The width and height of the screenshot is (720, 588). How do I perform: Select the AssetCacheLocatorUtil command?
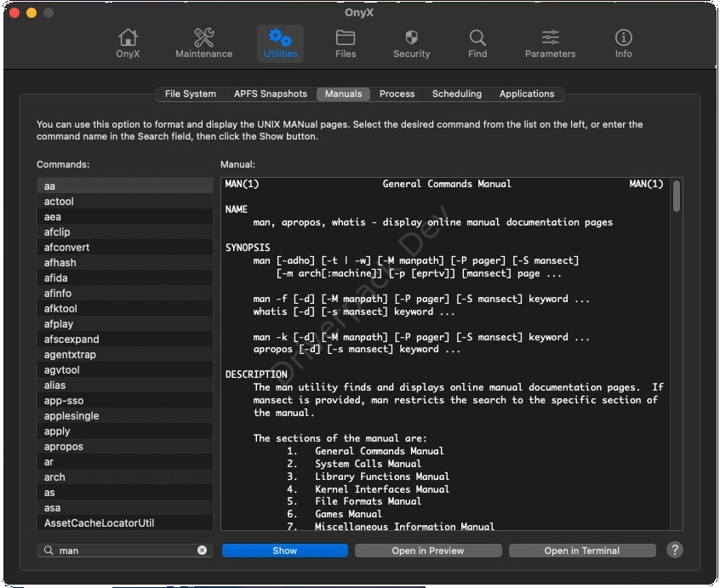click(x=125, y=522)
